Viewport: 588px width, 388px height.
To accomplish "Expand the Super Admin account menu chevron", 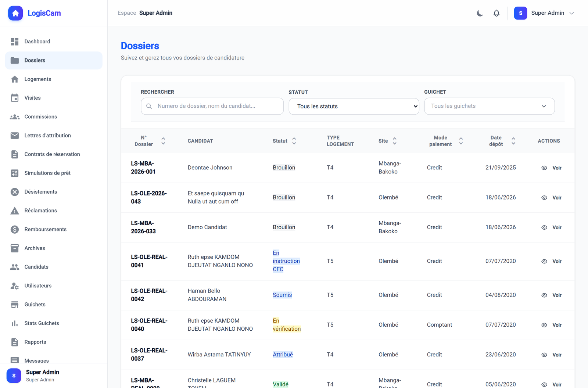I will (571, 13).
